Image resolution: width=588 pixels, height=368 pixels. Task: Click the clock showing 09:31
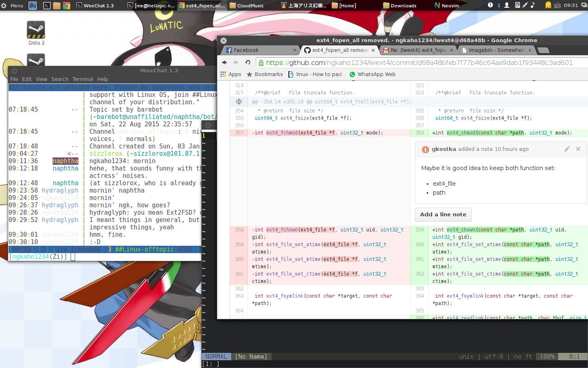571,5
